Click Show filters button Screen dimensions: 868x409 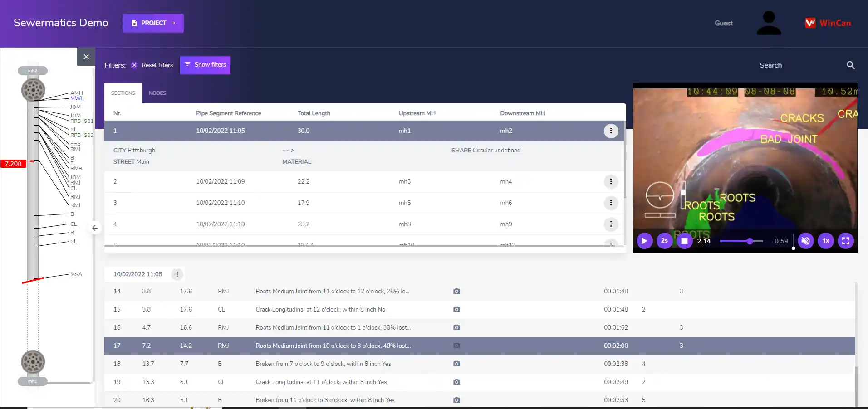pos(205,65)
